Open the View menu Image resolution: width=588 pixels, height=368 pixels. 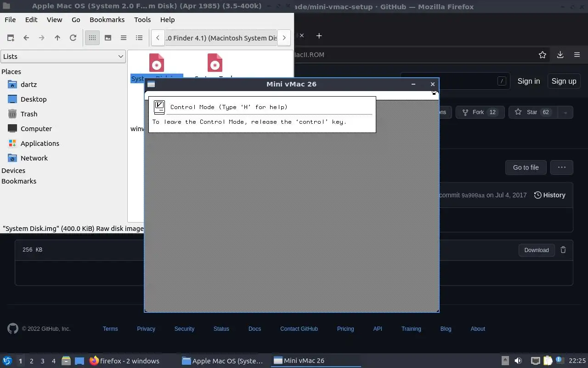point(54,20)
